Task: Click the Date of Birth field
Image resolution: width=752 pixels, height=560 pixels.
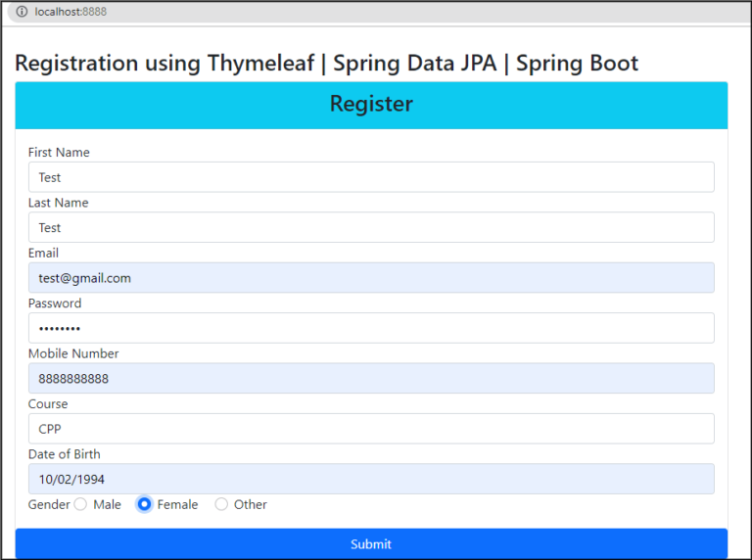Action: 371,479
